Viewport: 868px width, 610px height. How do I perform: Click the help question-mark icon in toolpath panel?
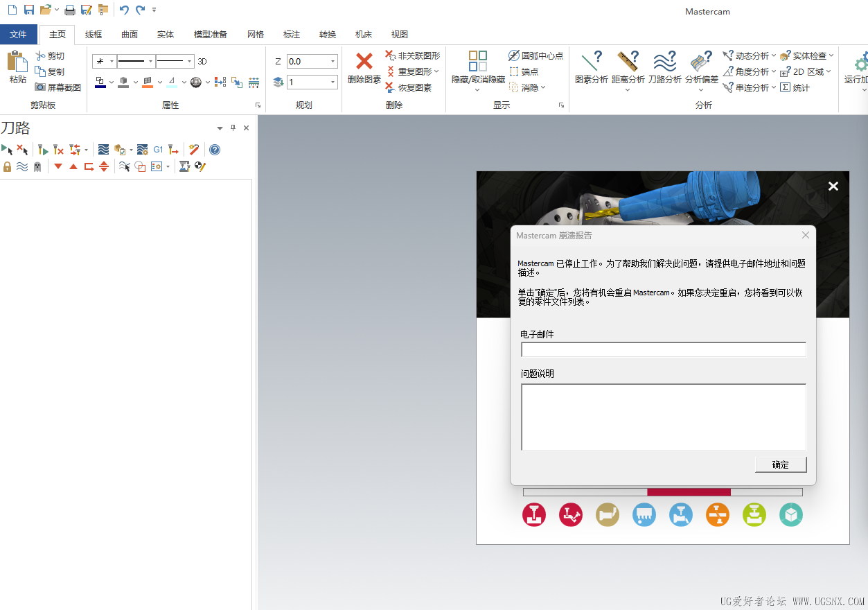click(x=215, y=149)
